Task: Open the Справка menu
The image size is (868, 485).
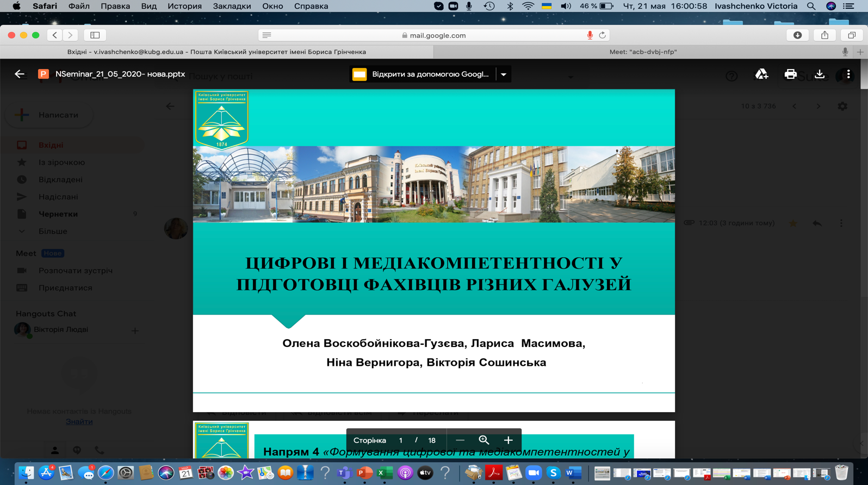Action: coord(311,6)
